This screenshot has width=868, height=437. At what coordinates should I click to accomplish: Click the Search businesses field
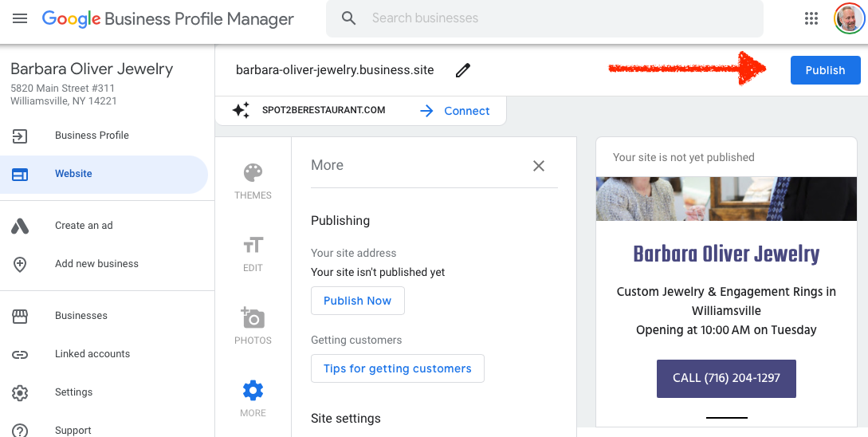tap(550, 18)
